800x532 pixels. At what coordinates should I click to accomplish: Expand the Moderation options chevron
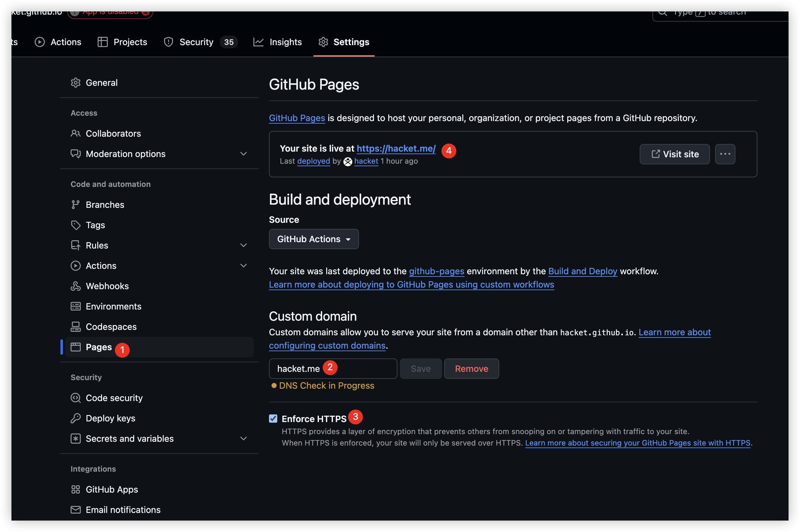coord(243,154)
